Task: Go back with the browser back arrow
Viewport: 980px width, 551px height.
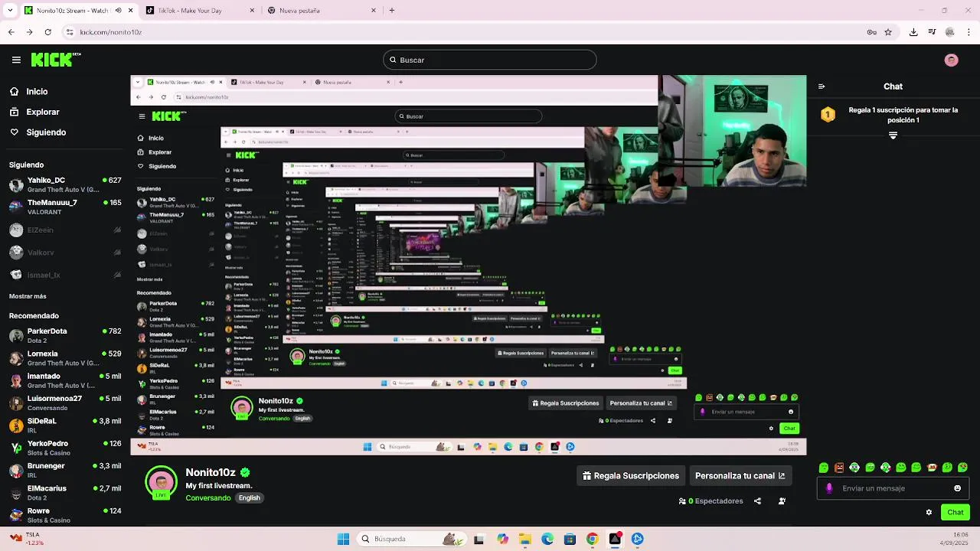Action: coord(11,32)
